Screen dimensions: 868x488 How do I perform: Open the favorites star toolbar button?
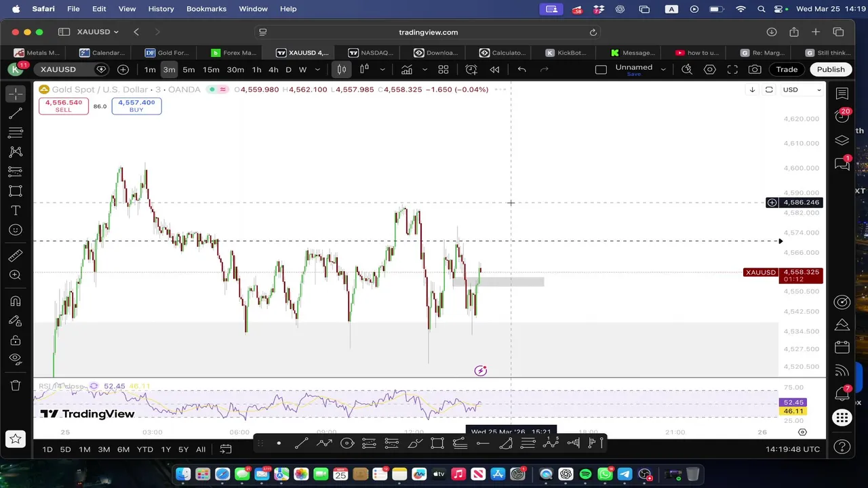[x=16, y=439]
